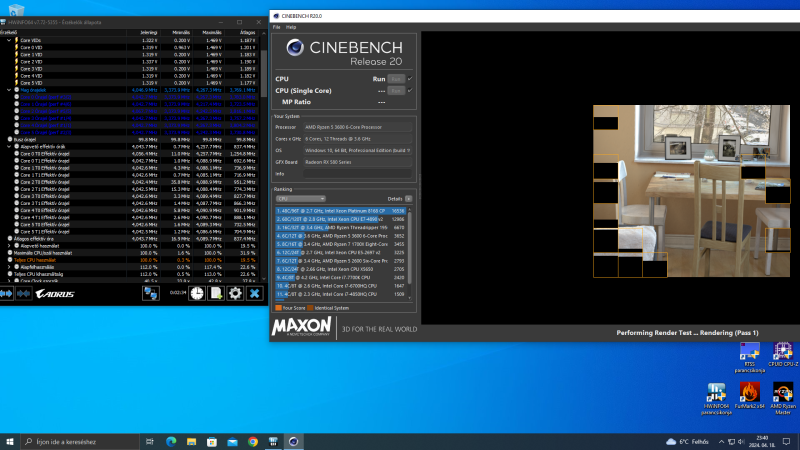Viewport: 800px width, 450px height.
Task: Toggle the CPU test checkbox in Cinebench
Action: click(x=410, y=79)
